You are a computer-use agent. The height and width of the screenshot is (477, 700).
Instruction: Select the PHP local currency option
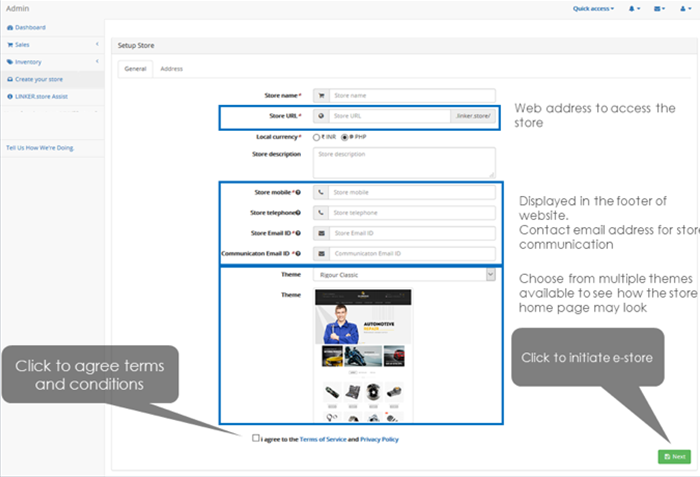click(344, 138)
